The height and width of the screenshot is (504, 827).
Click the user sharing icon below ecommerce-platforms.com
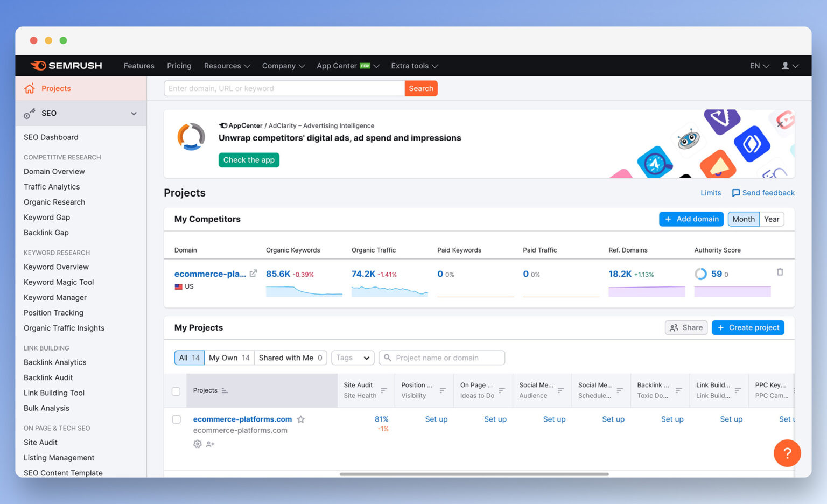210,444
